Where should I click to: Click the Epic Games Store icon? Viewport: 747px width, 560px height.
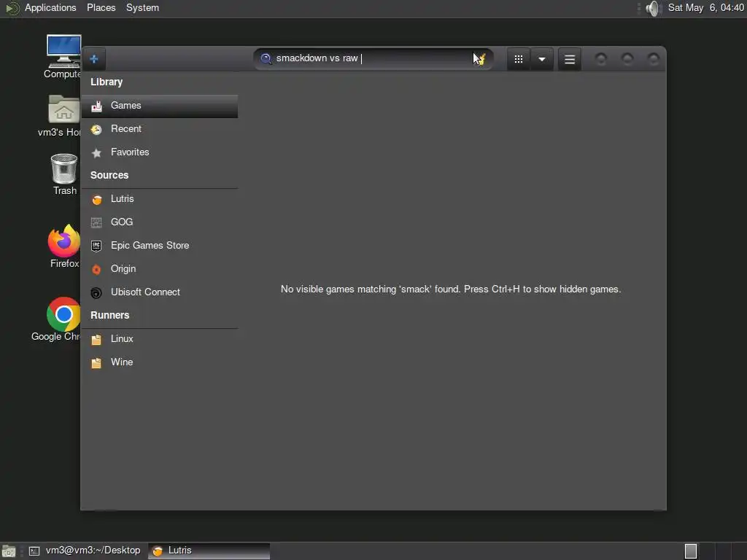coord(96,246)
